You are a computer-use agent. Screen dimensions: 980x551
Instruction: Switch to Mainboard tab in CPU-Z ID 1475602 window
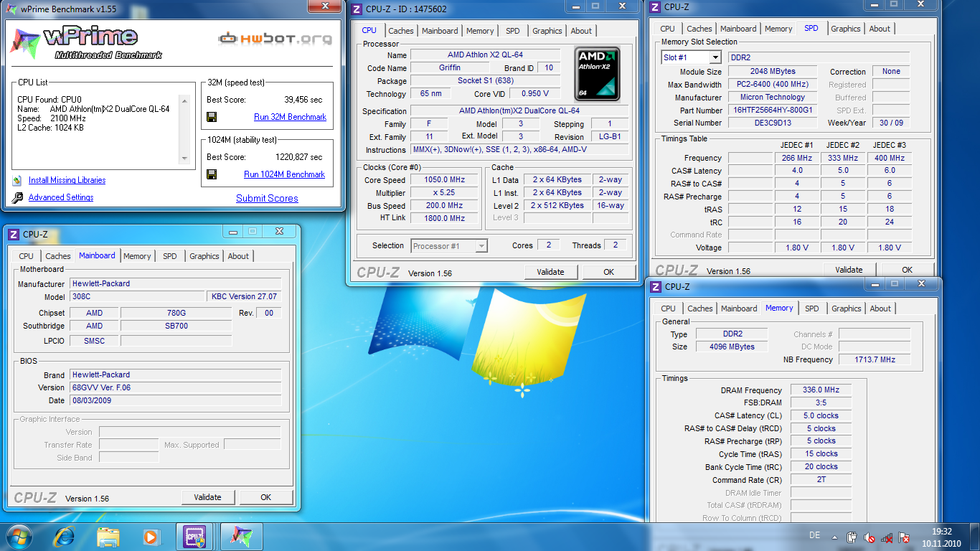(x=440, y=31)
